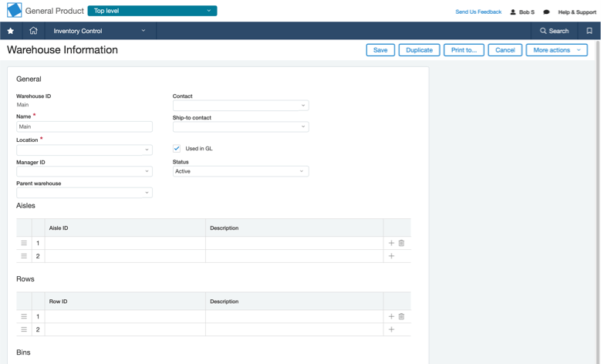The width and height of the screenshot is (601, 364).
Task: Add row after Aisles row 1
Action: (x=391, y=243)
